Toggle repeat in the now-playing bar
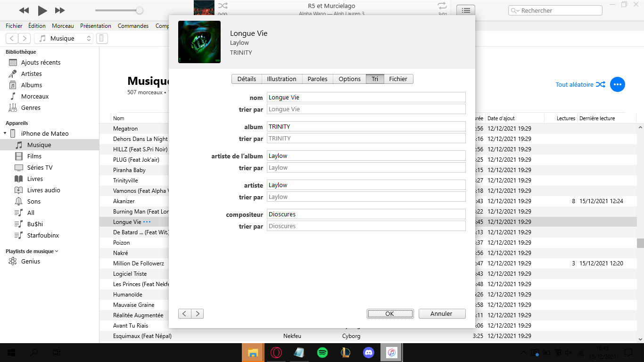The height and width of the screenshot is (362, 644). 442,6
